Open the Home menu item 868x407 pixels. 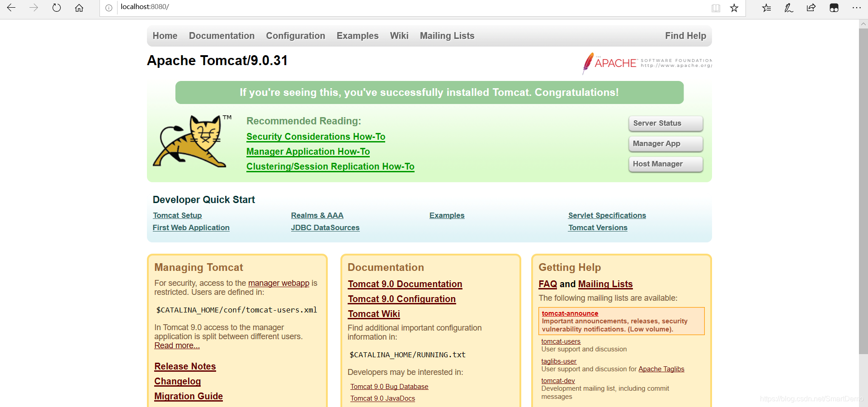(165, 36)
